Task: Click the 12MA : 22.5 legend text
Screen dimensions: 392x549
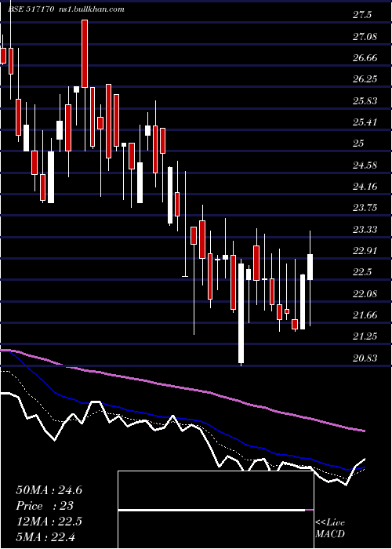Action: pos(49,522)
